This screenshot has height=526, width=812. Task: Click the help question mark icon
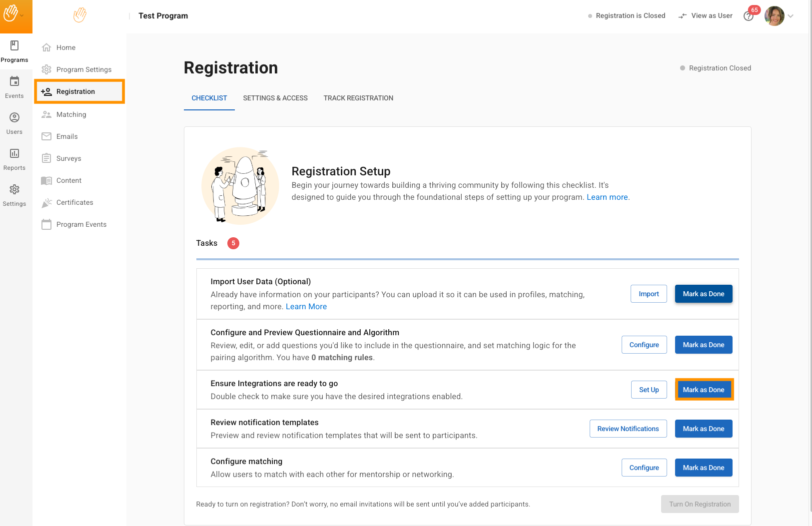[x=748, y=16]
